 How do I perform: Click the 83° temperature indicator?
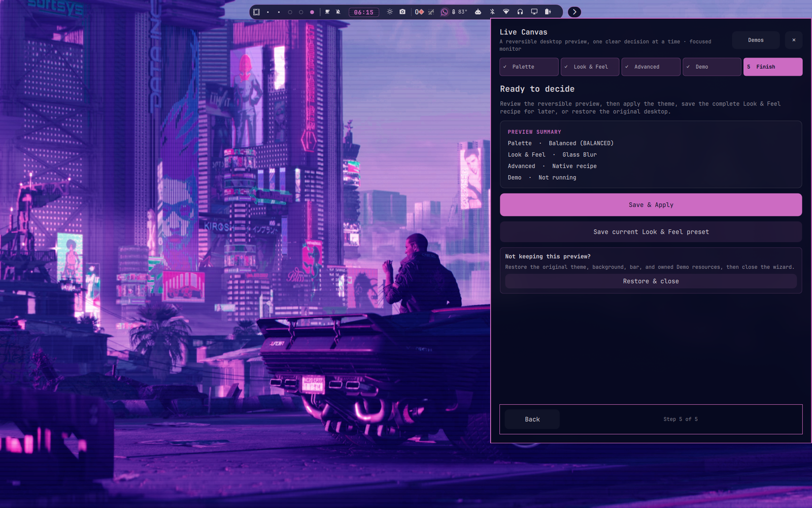pos(460,12)
